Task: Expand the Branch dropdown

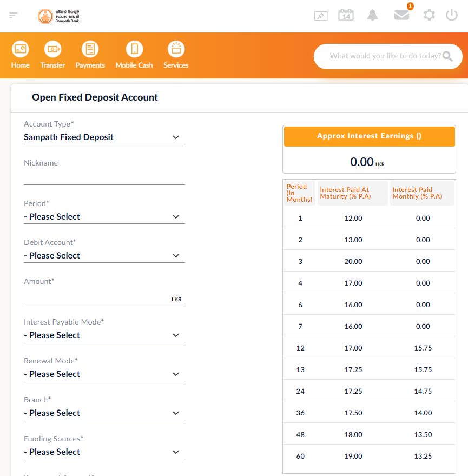Action: (x=104, y=413)
